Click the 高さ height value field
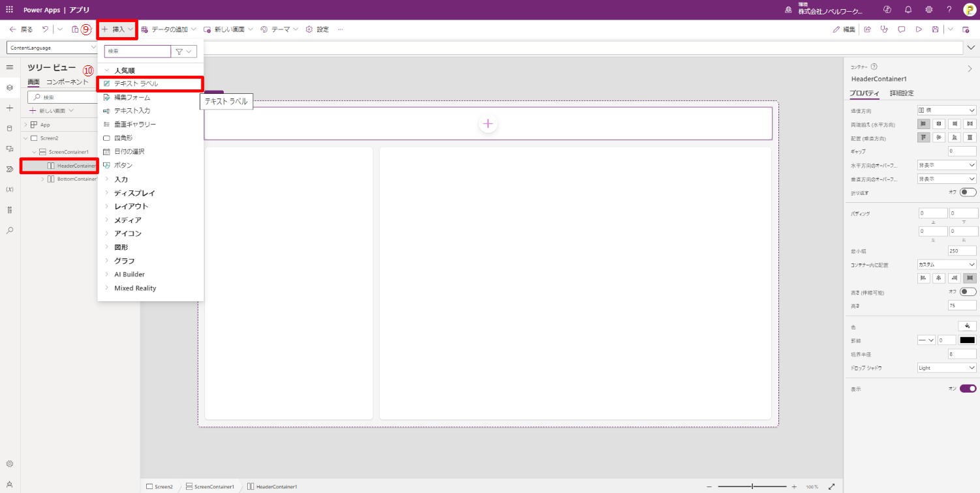 coord(962,305)
